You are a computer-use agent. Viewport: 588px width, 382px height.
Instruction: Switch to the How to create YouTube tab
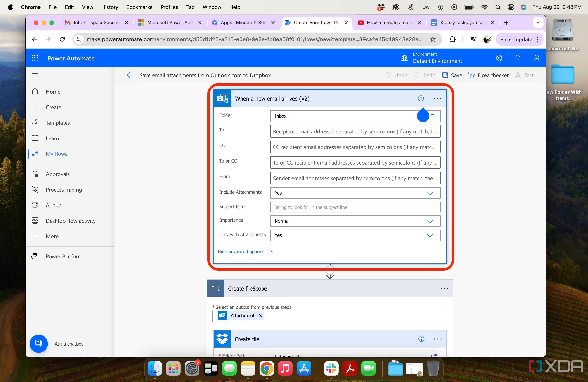click(x=389, y=23)
